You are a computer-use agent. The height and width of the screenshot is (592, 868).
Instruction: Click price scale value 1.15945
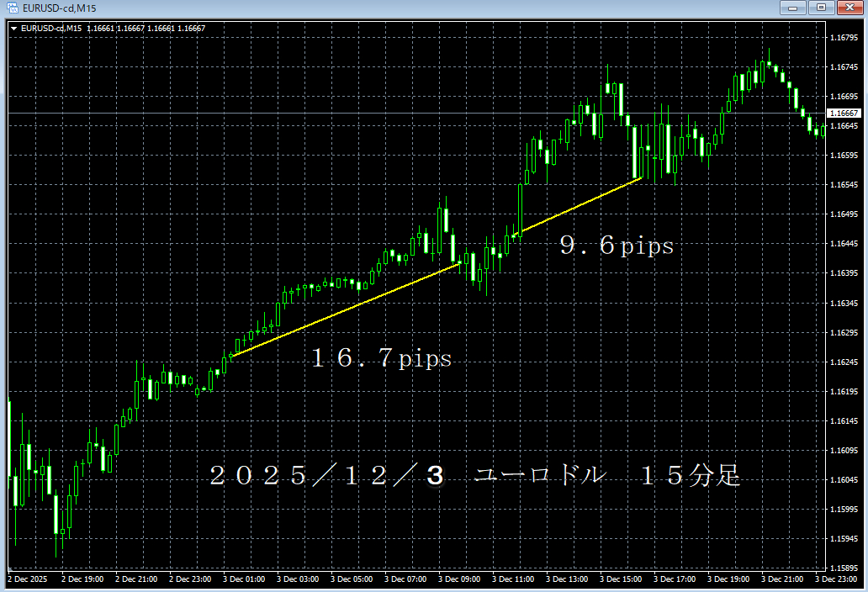pos(844,538)
